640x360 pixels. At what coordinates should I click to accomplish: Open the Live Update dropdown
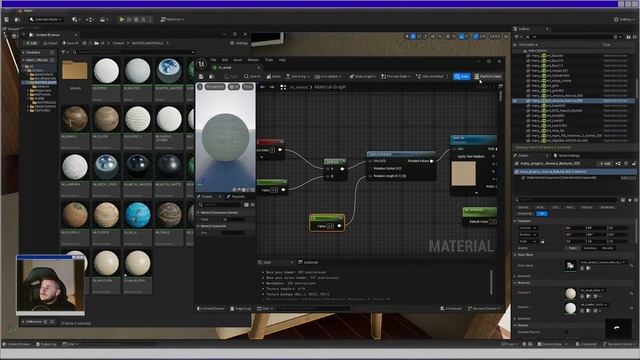pos(327,76)
